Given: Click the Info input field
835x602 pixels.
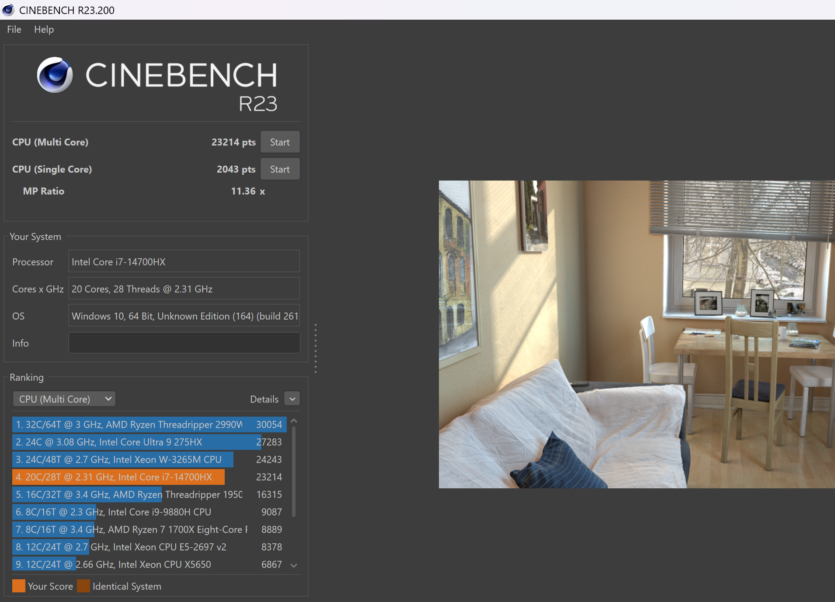Looking at the screenshot, I should click(184, 343).
